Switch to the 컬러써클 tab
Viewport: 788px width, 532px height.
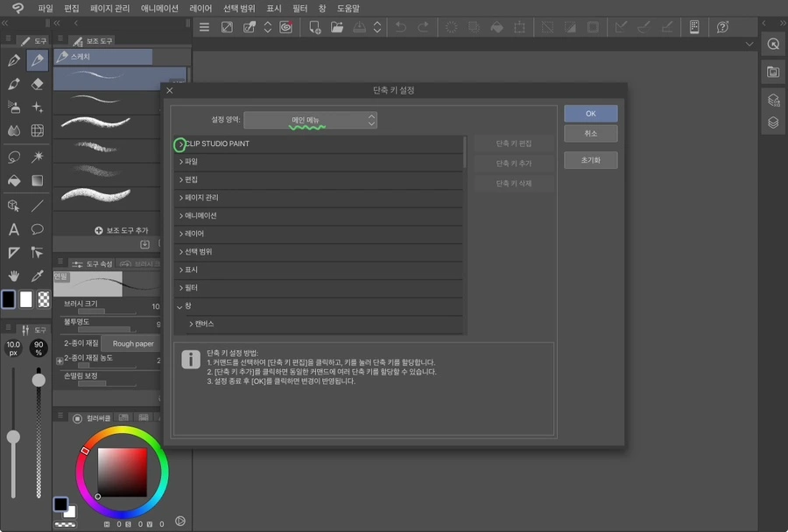91,418
